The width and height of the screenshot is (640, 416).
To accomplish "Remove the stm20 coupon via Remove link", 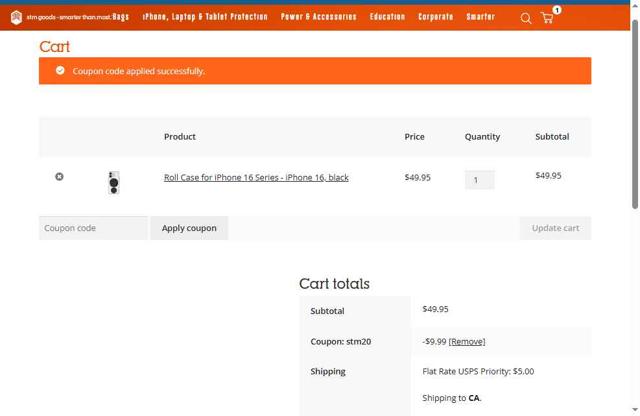I will click(x=467, y=342).
